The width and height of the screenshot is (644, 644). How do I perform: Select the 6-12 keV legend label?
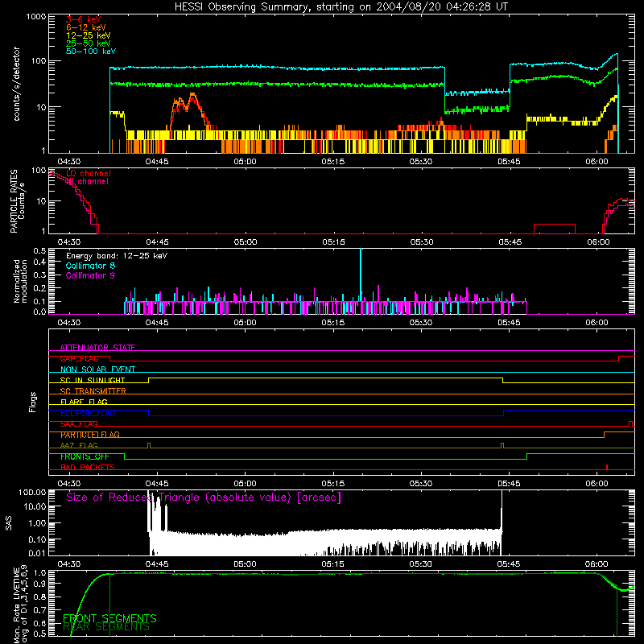pyautogui.click(x=86, y=27)
